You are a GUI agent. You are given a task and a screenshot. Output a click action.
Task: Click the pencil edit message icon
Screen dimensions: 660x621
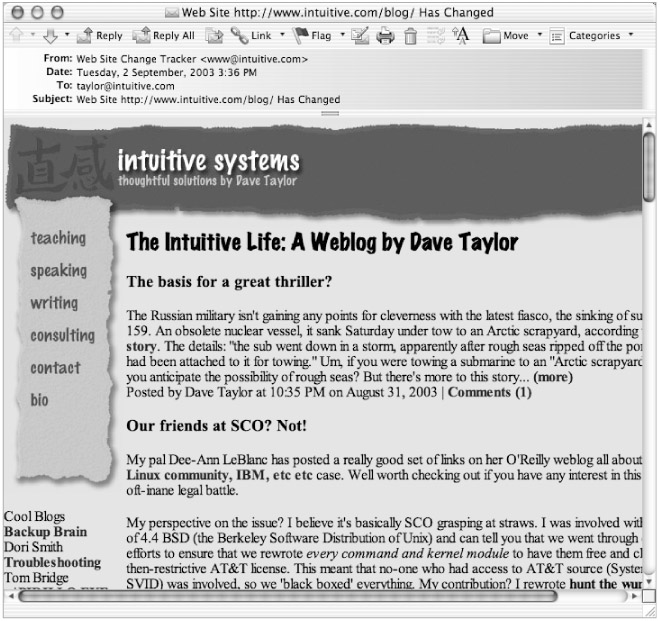[360, 36]
